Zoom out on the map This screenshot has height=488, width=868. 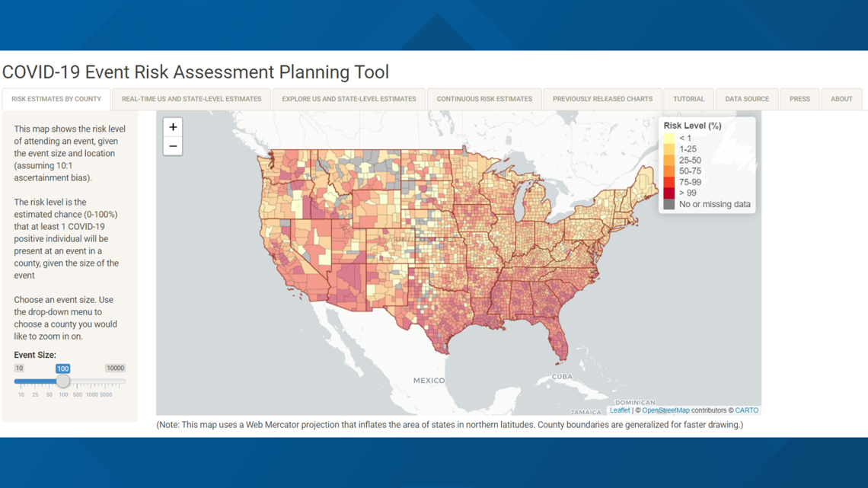[173, 146]
